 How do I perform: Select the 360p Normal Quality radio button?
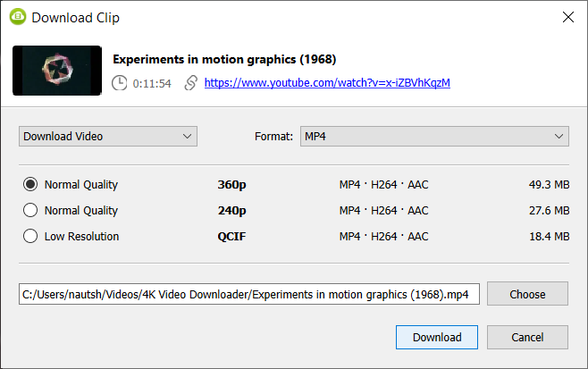click(30, 184)
